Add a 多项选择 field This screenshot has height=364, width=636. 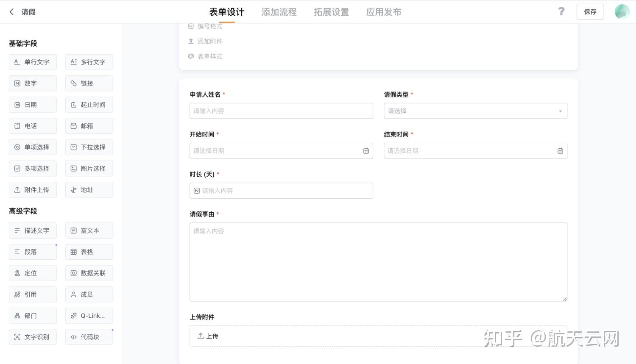[33, 169]
